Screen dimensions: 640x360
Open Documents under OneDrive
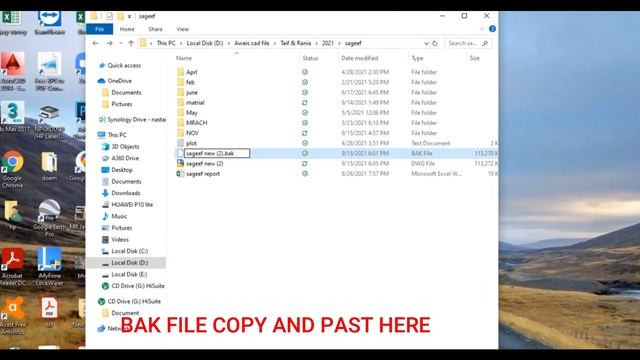[x=126, y=93]
